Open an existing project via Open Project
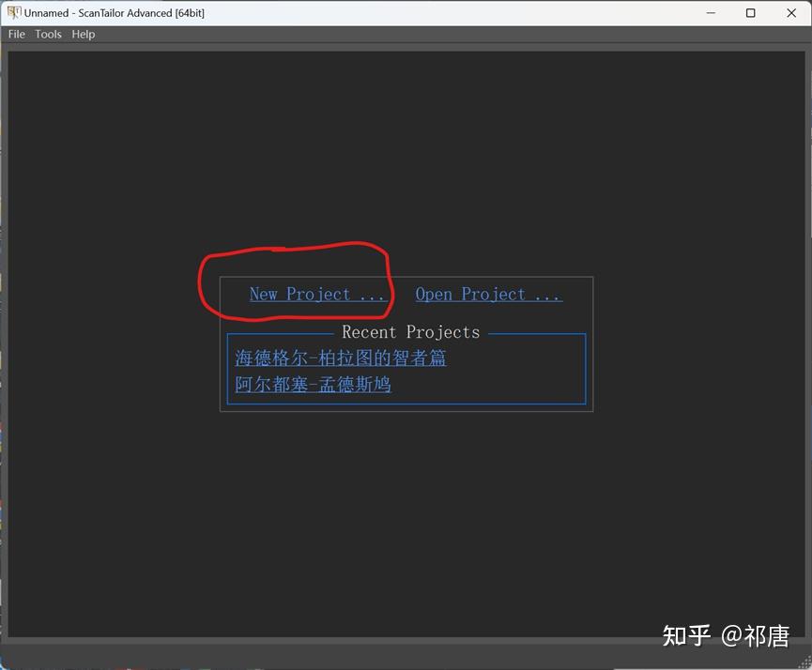This screenshot has height=670, width=812. coord(488,294)
